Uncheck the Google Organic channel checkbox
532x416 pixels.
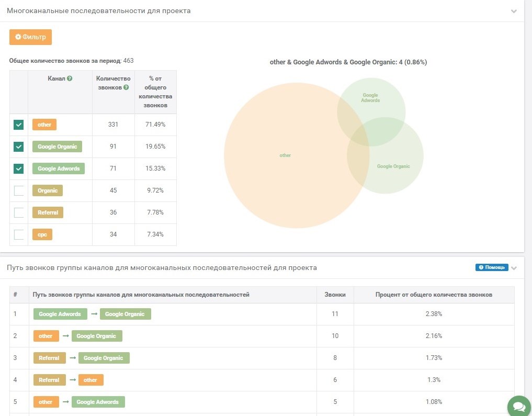pyautogui.click(x=19, y=147)
